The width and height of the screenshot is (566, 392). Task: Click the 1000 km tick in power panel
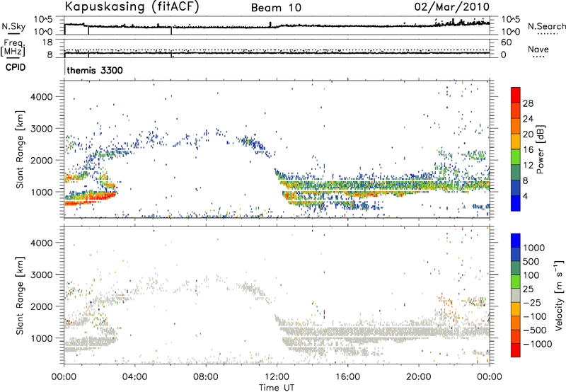pos(41,192)
